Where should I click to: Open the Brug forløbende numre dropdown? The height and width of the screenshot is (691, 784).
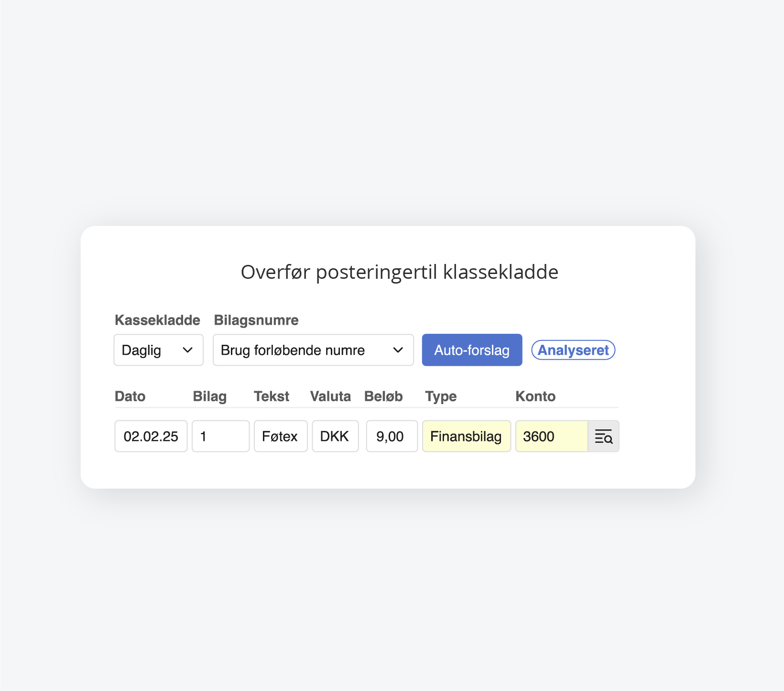point(313,350)
